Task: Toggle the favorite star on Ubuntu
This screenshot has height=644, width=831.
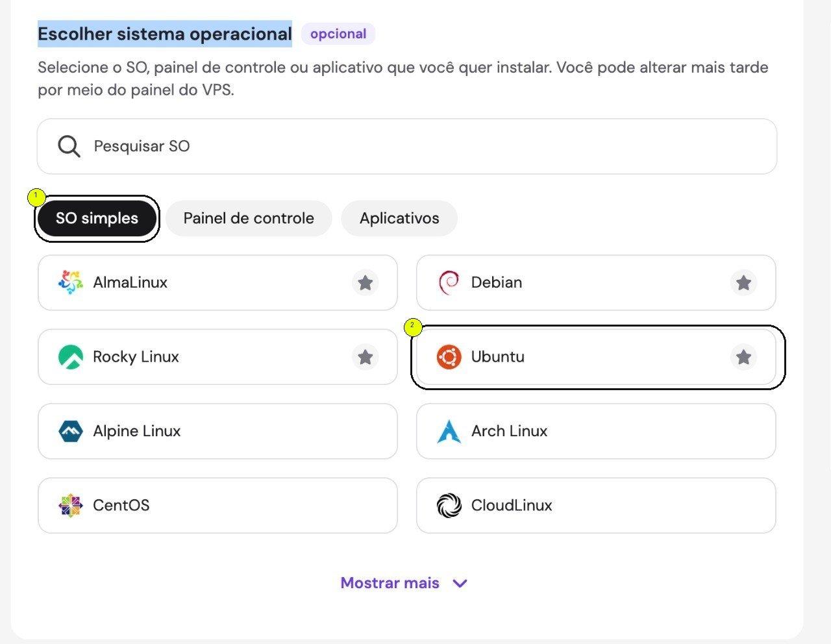Action: tap(744, 357)
